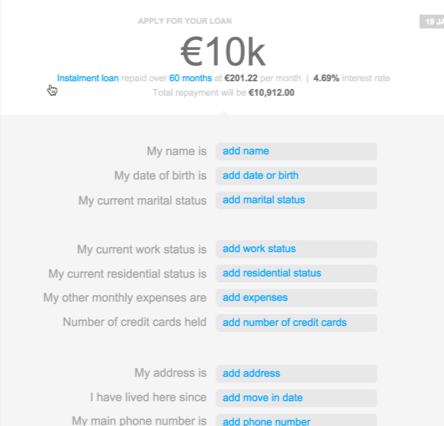The height and width of the screenshot is (426, 444).
Task: Click the My address is label
Action: [x=170, y=373]
